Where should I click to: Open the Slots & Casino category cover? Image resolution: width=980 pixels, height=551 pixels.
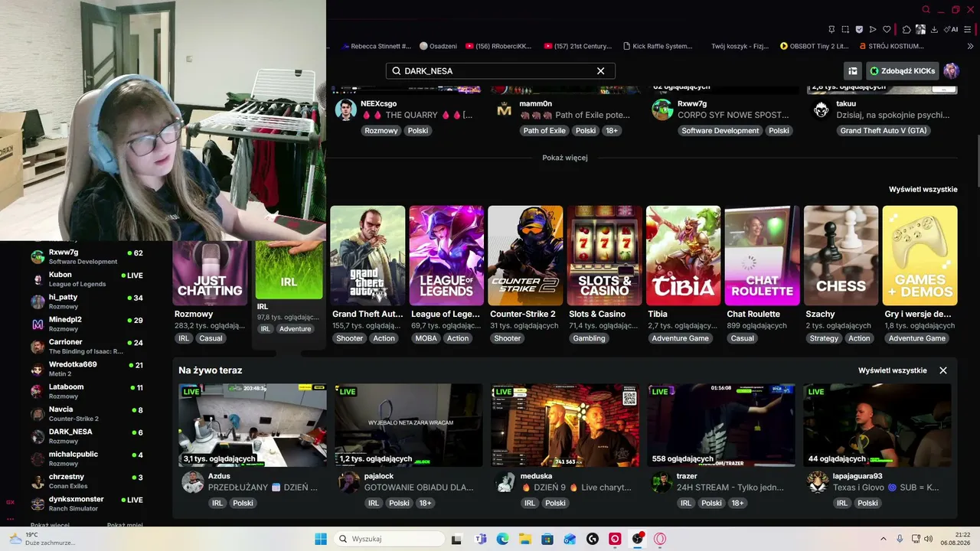tap(605, 256)
